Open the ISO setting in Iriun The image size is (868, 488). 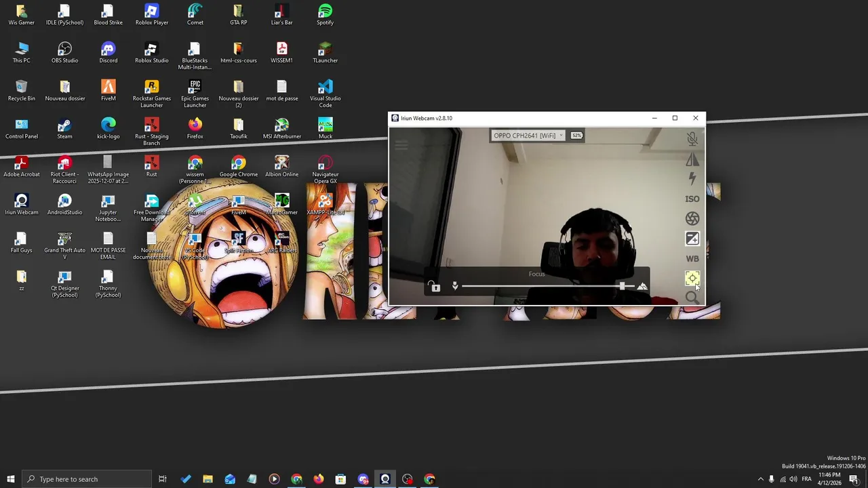click(692, 199)
